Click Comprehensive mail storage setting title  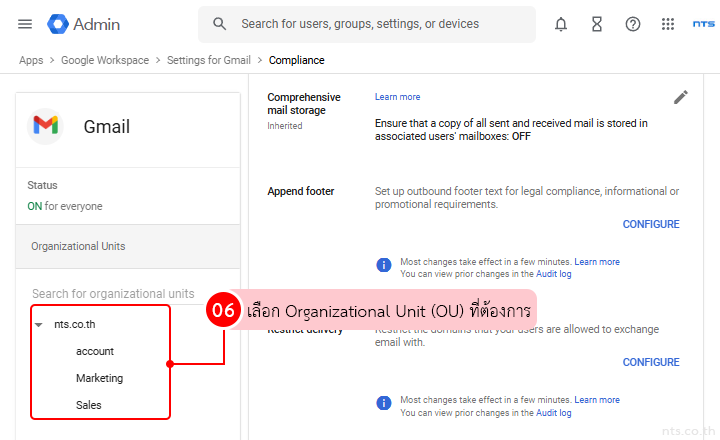pyautogui.click(x=304, y=104)
